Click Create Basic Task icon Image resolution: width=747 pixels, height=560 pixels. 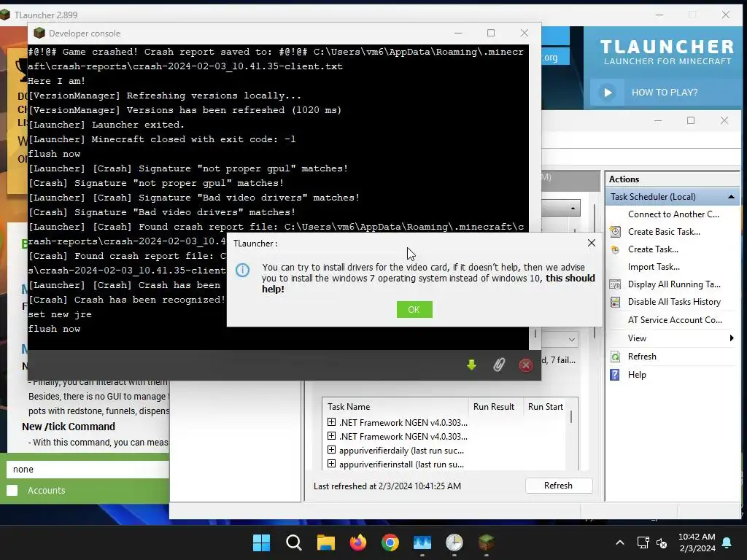[x=615, y=232]
